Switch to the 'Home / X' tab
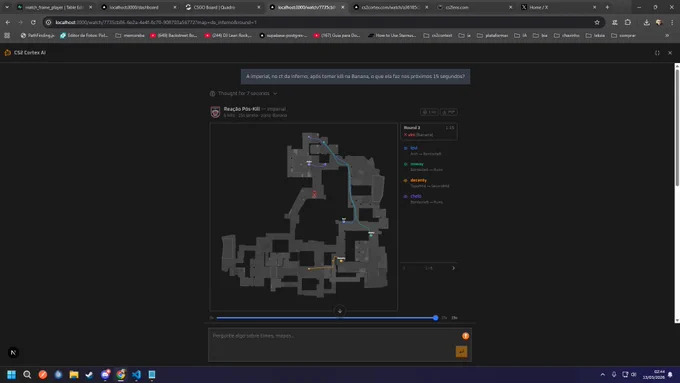680x383 pixels. (x=558, y=7)
